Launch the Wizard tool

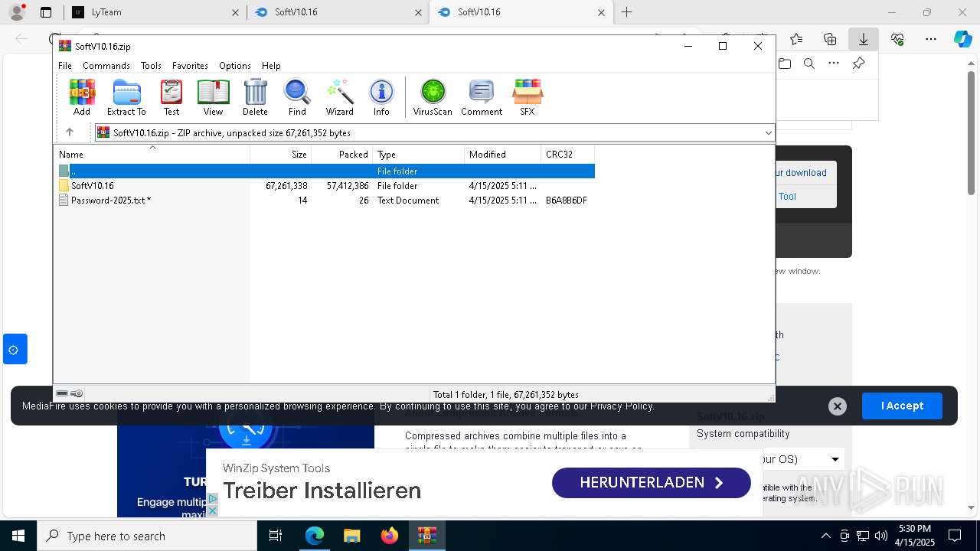(x=339, y=97)
